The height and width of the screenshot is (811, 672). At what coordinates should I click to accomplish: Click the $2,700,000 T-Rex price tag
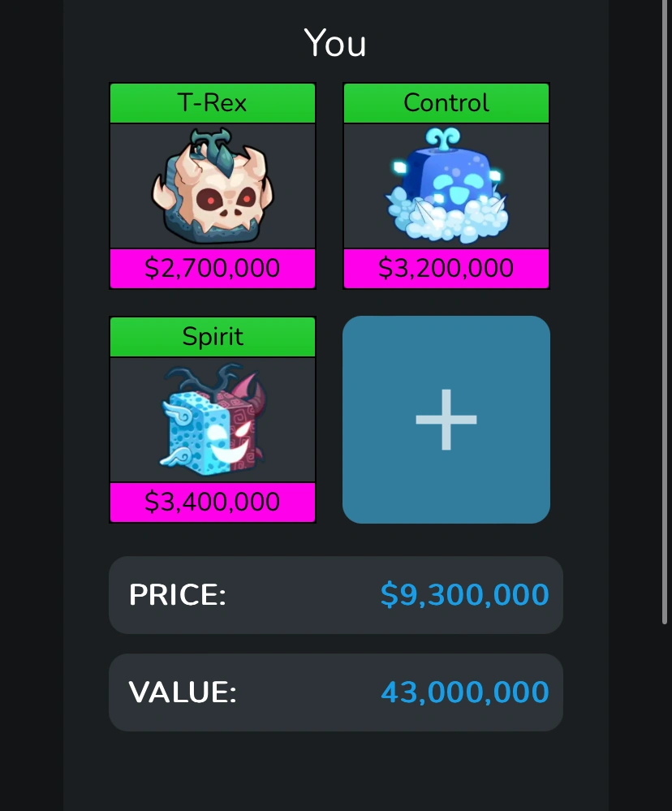213,269
